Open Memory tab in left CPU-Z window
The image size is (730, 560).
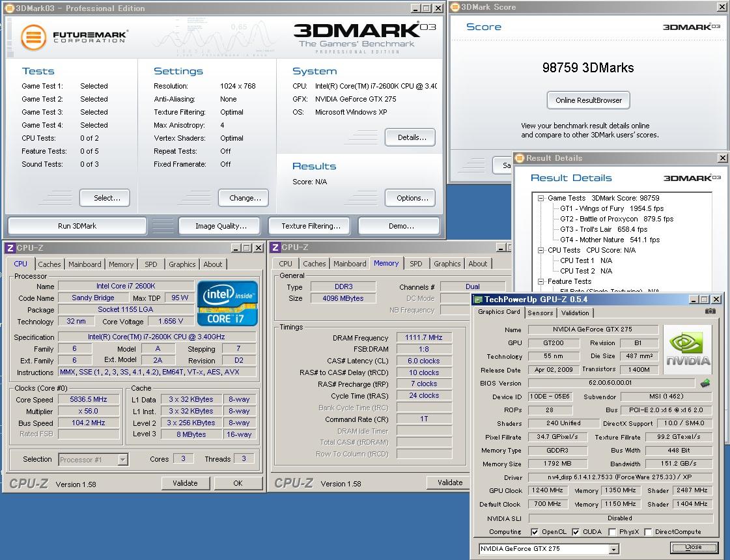[x=121, y=264]
